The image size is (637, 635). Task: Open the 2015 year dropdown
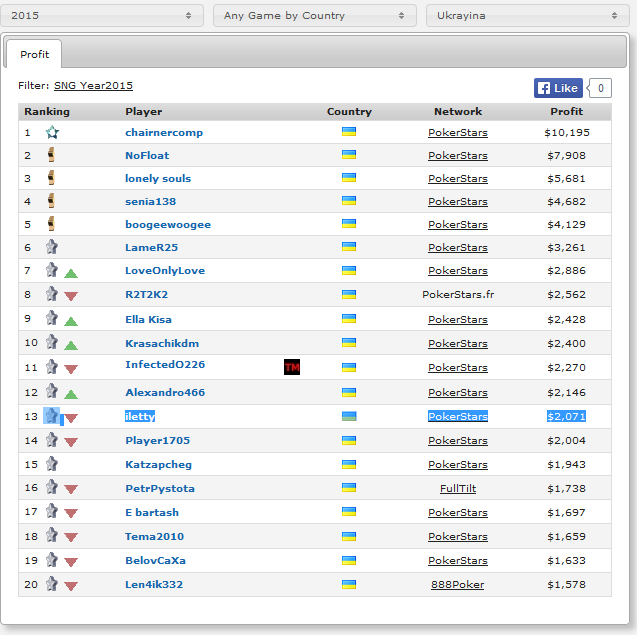tap(102, 15)
